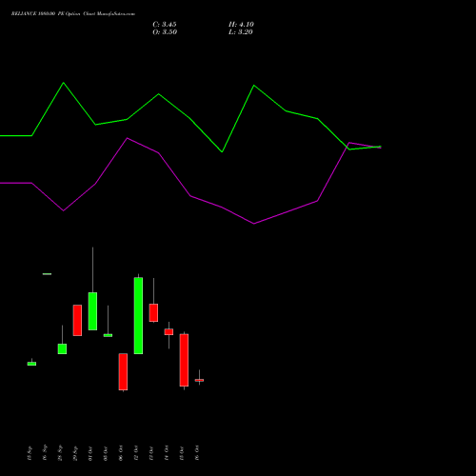476x476 pixels.
Task: Click the tall red candle second from last
Action: coord(184,360)
